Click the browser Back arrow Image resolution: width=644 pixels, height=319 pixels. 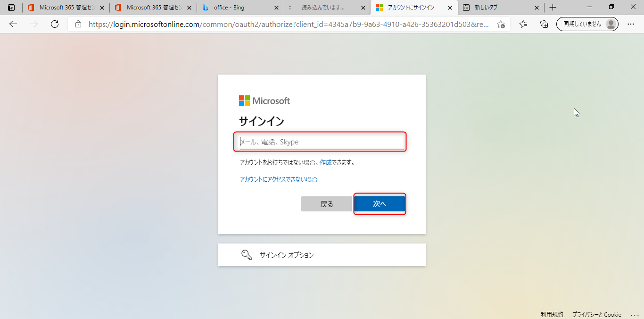(x=13, y=24)
